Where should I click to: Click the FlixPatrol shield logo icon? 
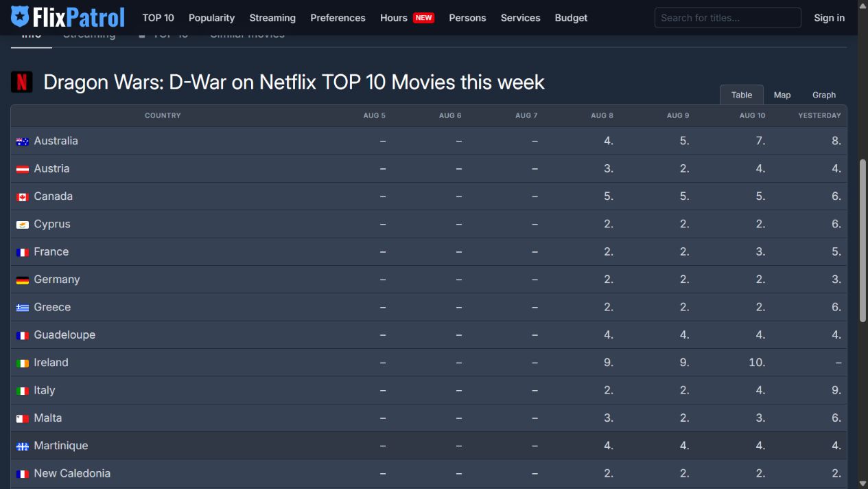(21, 17)
